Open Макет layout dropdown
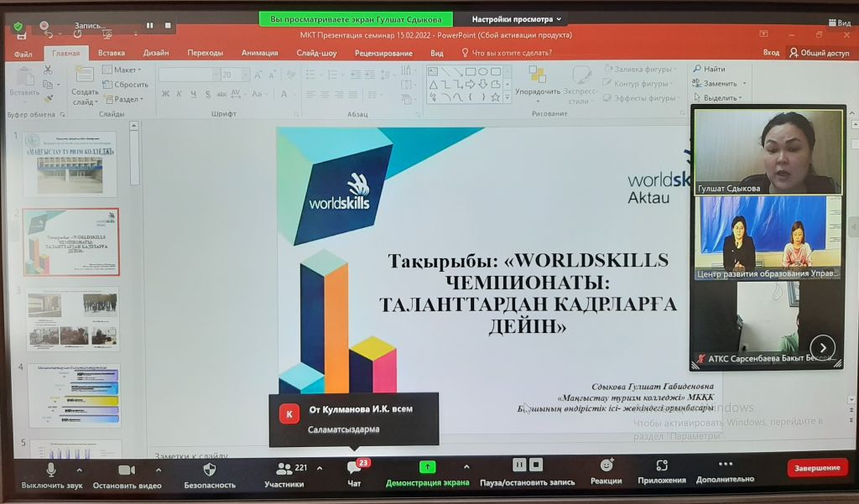 (122, 70)
